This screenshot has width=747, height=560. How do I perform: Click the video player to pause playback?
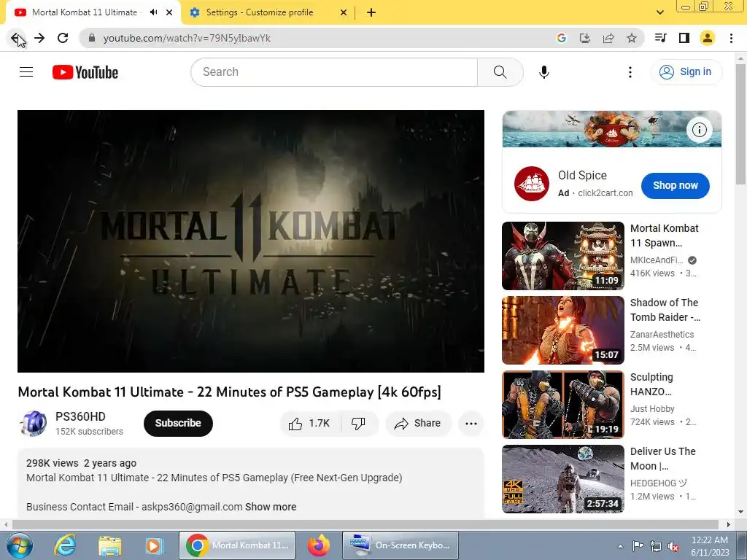point(251,241)
